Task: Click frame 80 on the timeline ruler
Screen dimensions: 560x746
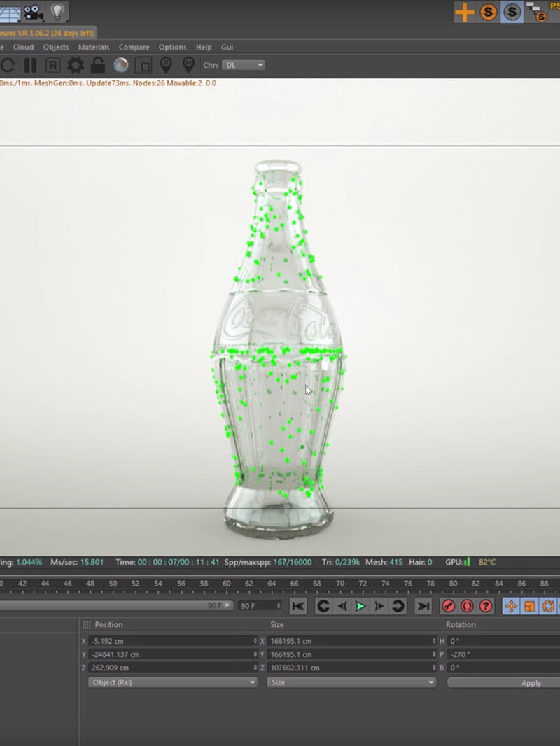Action: [453, 584]
